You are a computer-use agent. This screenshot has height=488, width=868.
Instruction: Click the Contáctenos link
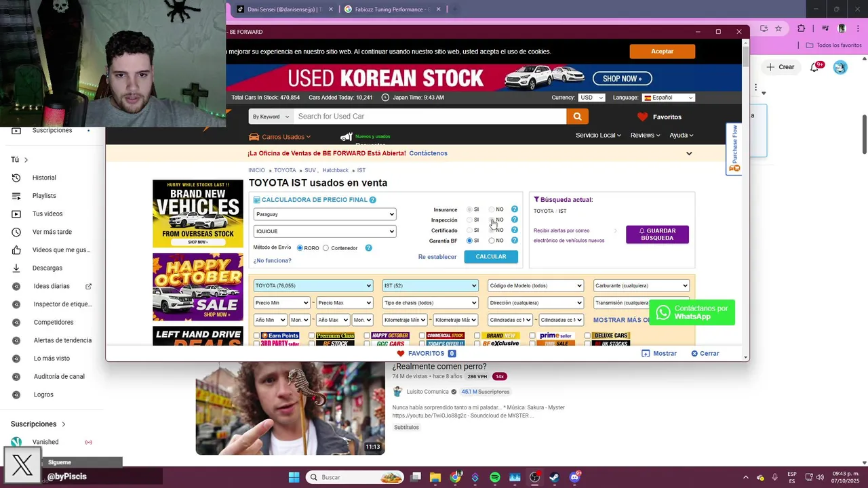429,153
